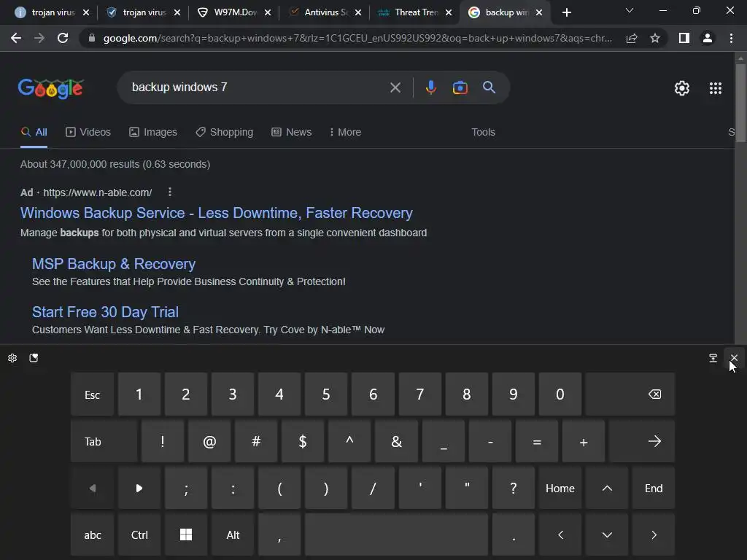Tap the next symbol page arrow key
The image size is (747, 560).
139,488
